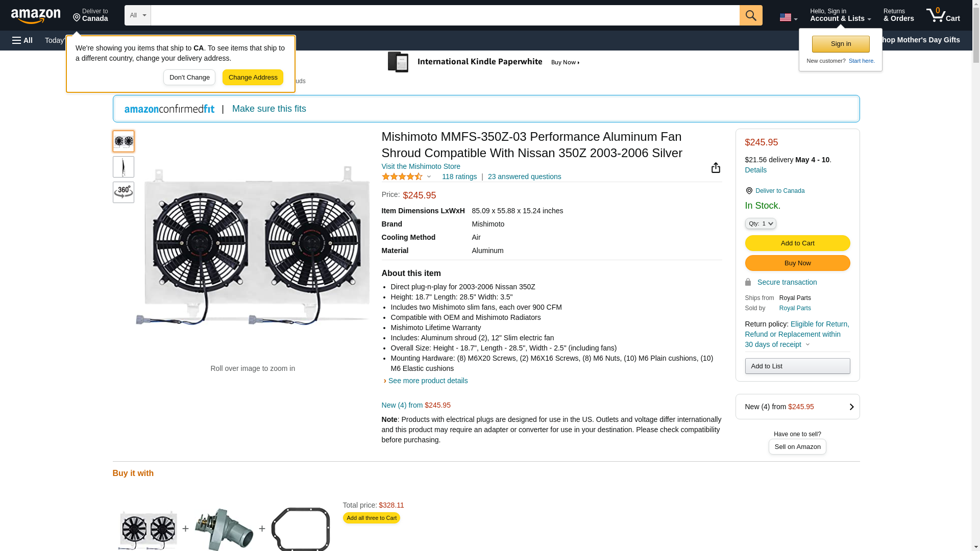Viewport: 980px width, 551px height.
Task: Expand New (4) offers panel arrow
Action: coord(851,407)
